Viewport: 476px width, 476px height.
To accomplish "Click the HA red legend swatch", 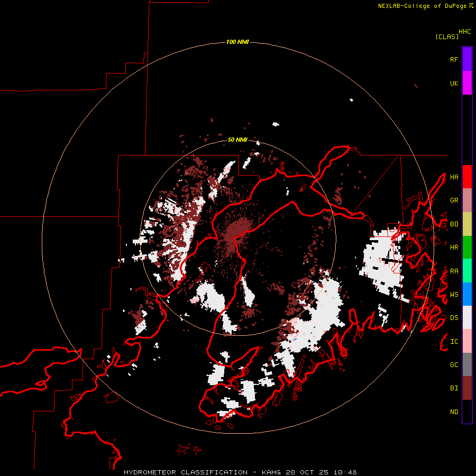I will [x=467, y=177].
